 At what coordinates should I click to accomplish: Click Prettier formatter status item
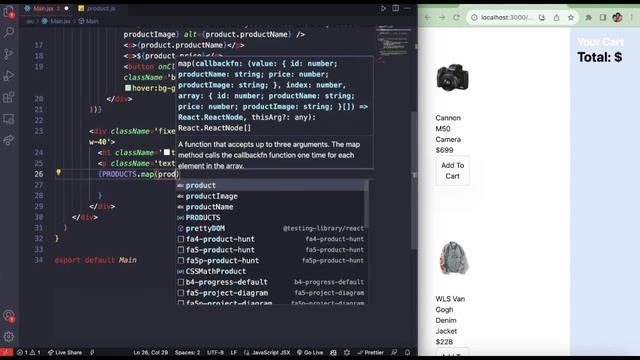[371, 352]
